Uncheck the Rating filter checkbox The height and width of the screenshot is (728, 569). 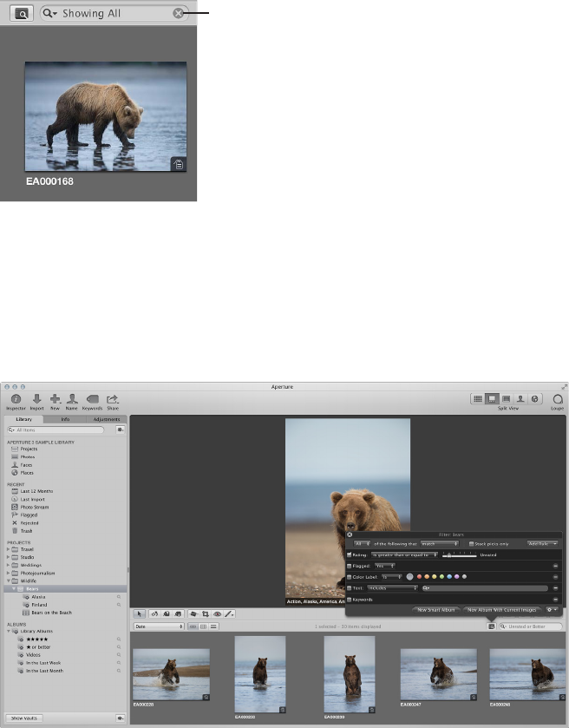[x=350, y=554]
